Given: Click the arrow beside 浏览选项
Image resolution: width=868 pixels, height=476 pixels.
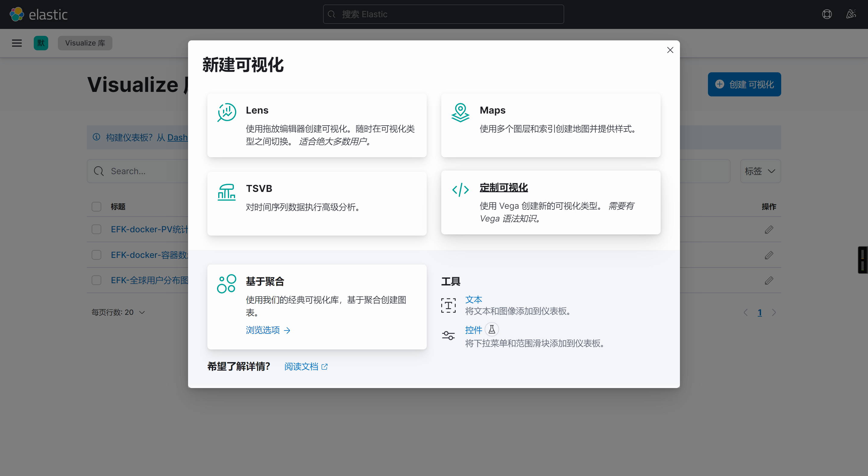Looking at the screenshot, I should coord(287,330).
